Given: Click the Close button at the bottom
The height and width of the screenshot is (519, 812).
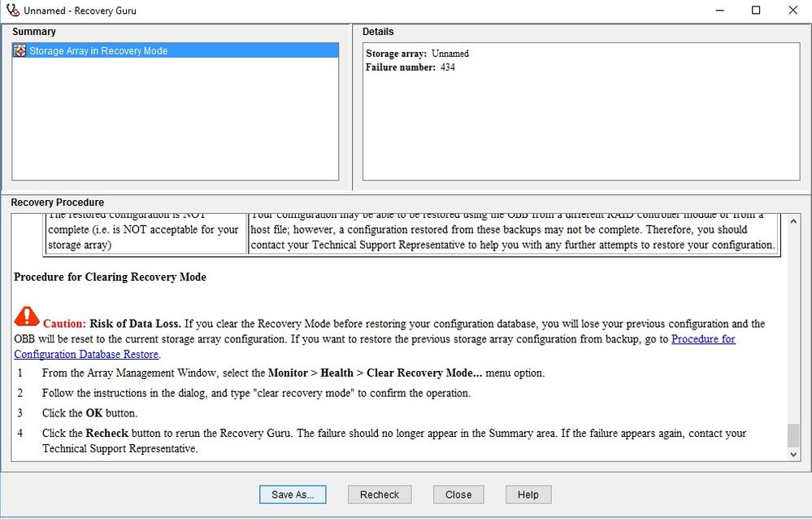Looking at the screenshot, I should point(458,494).
